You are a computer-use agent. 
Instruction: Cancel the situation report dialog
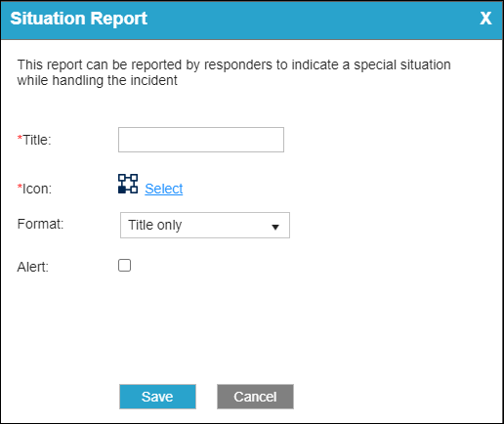[255, 397]
